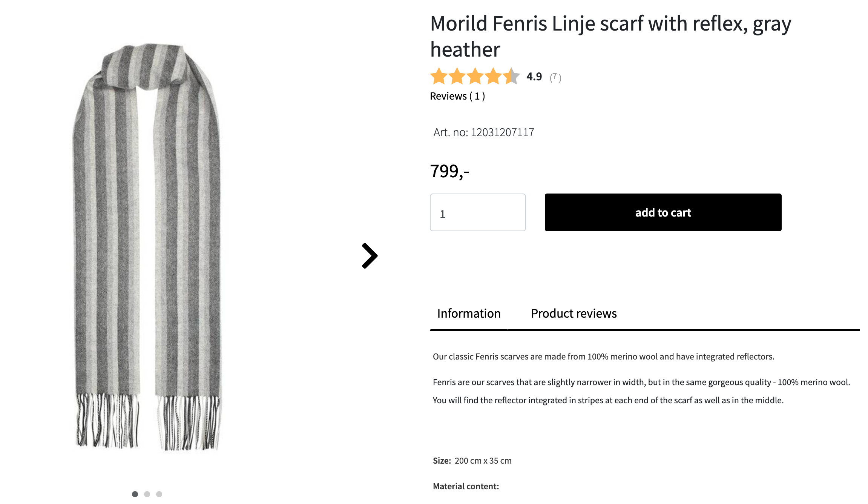This screenshot has height=504, width=868.
Task: Click the 799,- price
Action: [449, 171]
